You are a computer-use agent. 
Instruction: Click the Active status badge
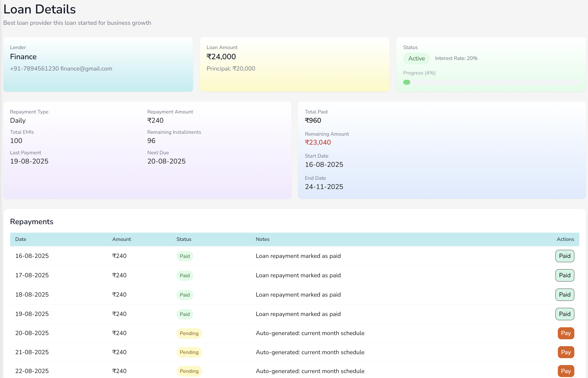[x=416, y=59]
